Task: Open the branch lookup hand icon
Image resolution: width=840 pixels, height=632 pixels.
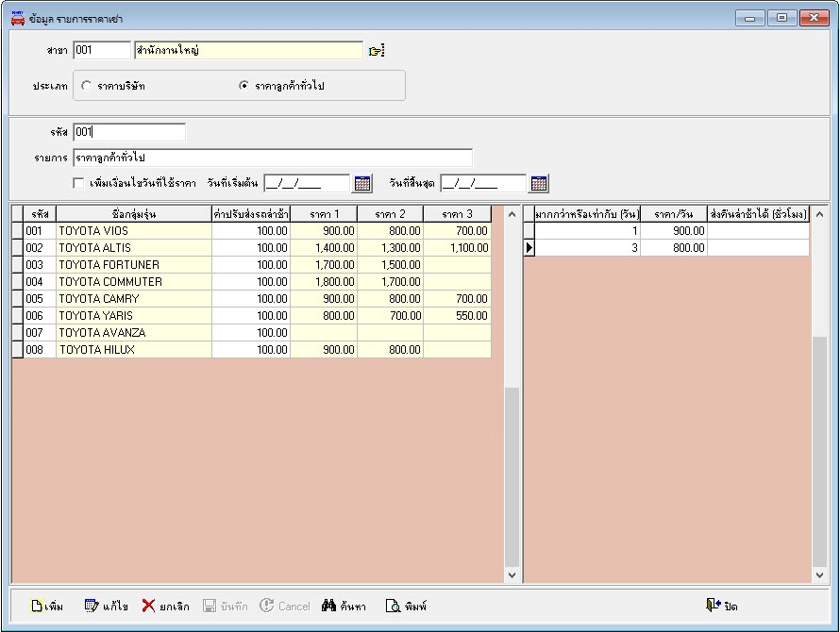Action: point(377,51)
